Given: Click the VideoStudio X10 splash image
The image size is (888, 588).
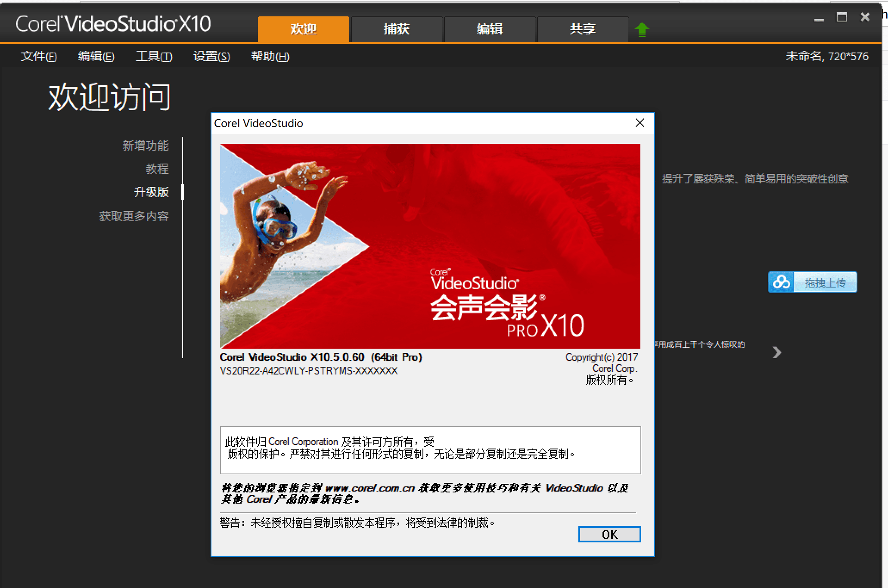Looking at the screenshot, I should (430, 246).
